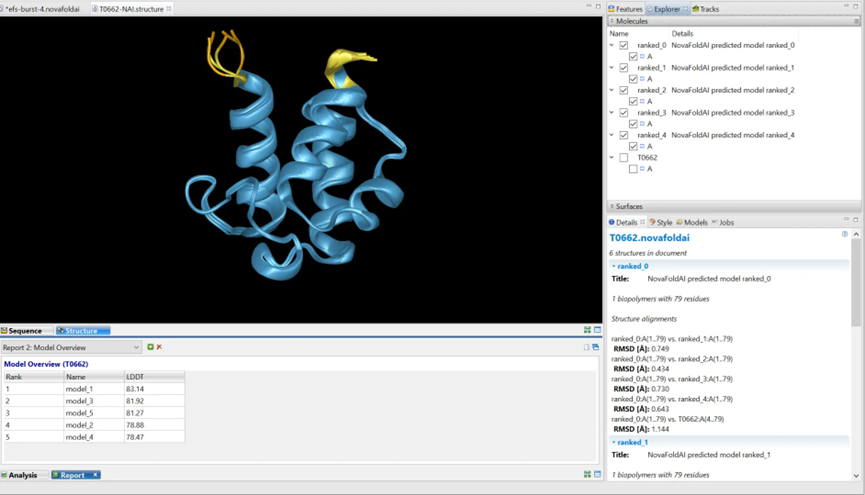865x495 pixels.
Task: Open the Molecules section menu icon
Action: click(855, 21)
